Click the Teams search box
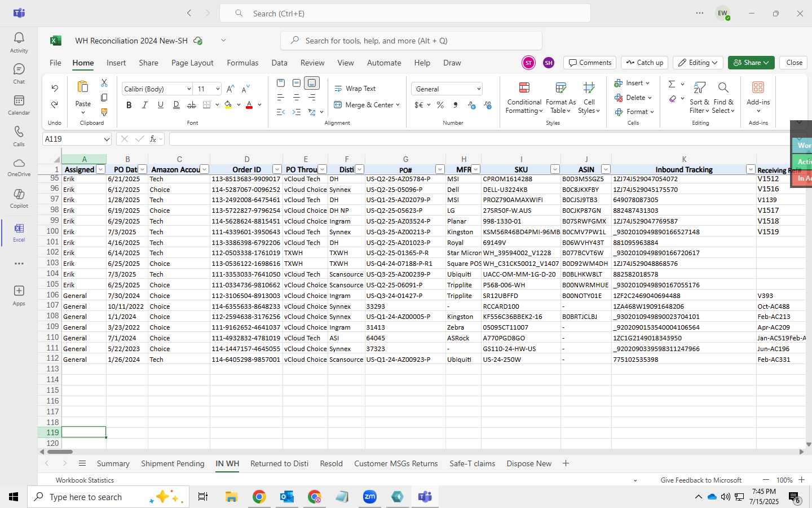Viewport: 812px width, 508px height. 405,13
